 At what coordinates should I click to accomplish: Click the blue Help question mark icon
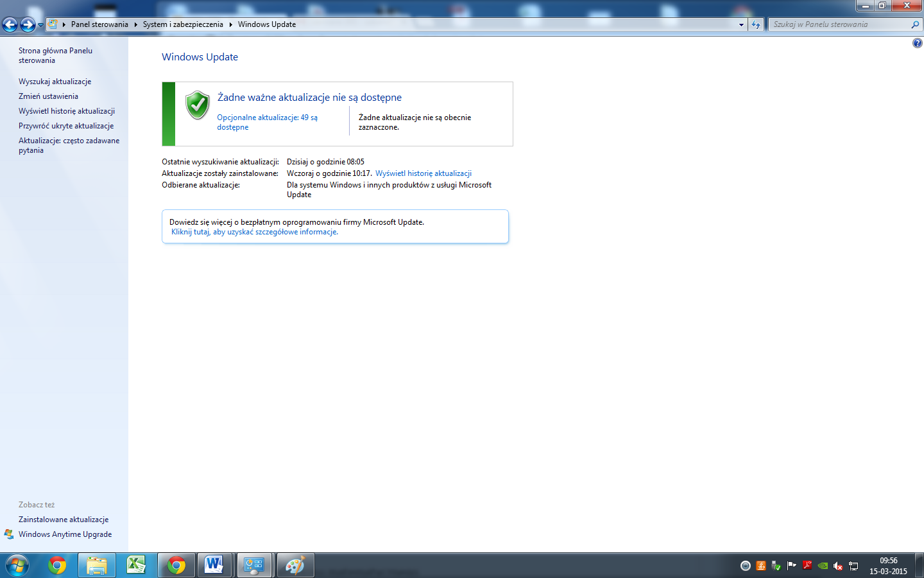(917, 43)
